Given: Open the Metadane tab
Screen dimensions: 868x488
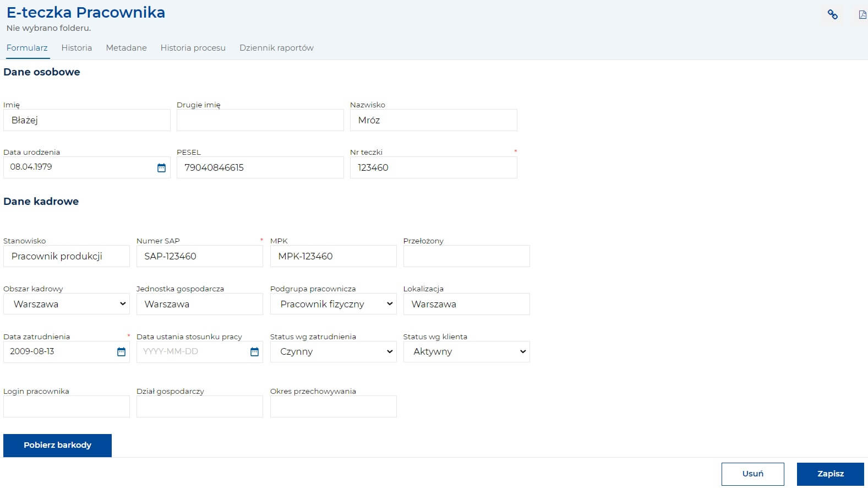Looking at the screenshot, I should (x=126, y=48).
